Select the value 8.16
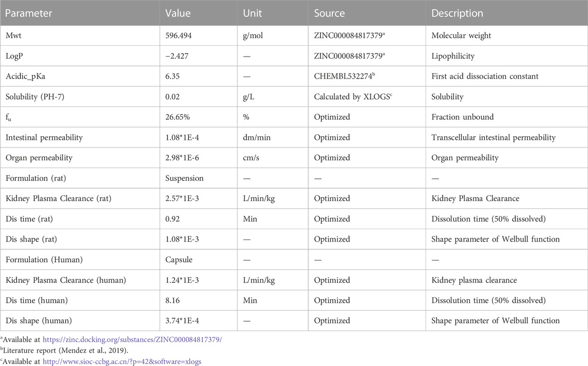 (x=173, y=300)
